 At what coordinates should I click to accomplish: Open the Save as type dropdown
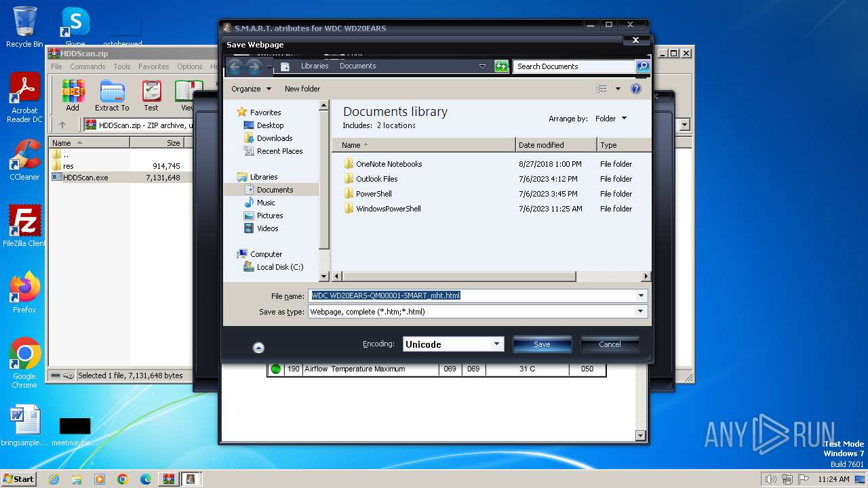[641, 312]
